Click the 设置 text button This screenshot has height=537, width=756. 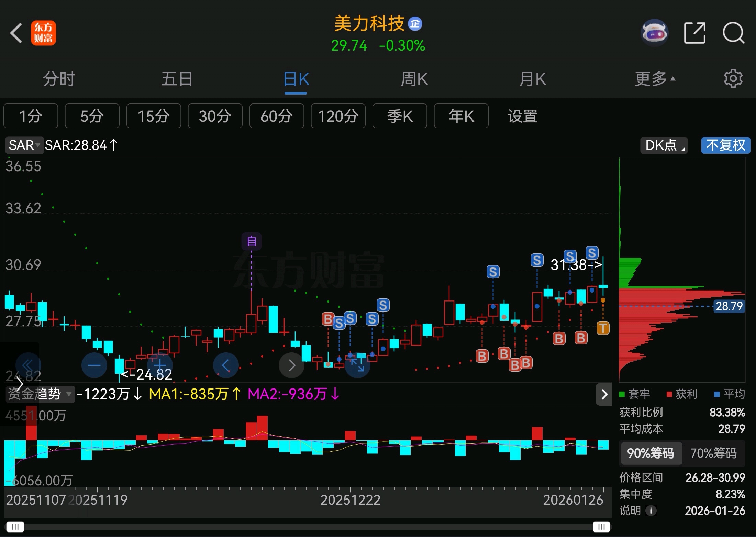click(522, 116)
